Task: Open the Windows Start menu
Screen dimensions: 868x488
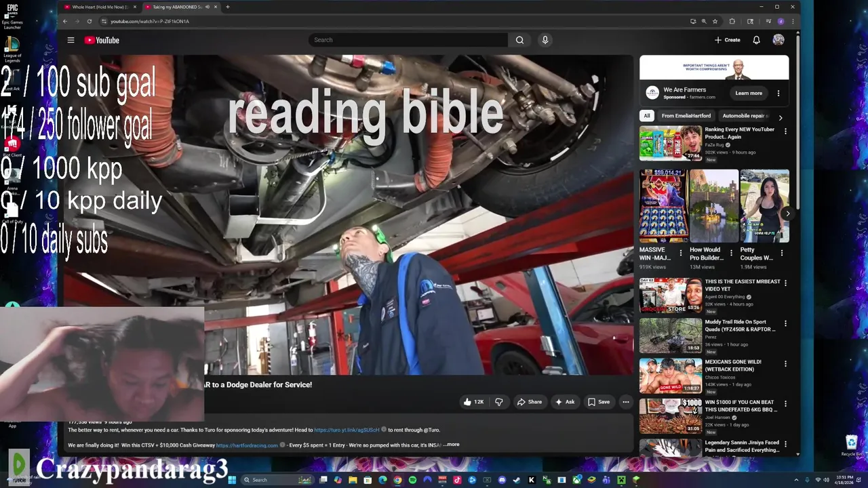Action: (x=233, y=480)
